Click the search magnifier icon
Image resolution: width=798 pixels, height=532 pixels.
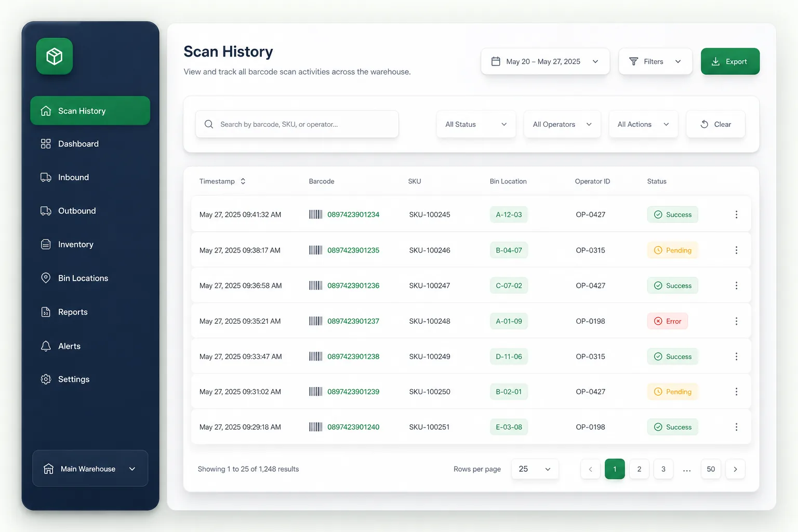click(209, 124)
